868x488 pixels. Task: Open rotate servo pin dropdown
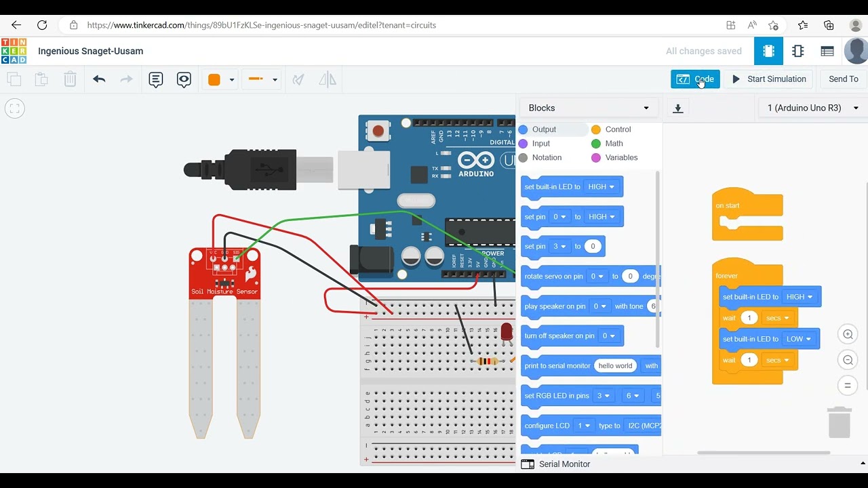(x=597, y=277)
